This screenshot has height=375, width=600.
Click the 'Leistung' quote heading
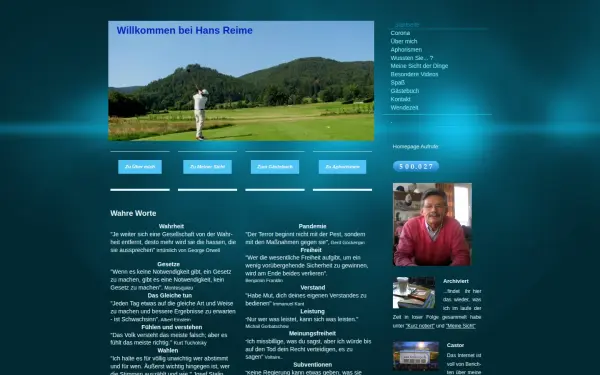click(x=312, y=311)
